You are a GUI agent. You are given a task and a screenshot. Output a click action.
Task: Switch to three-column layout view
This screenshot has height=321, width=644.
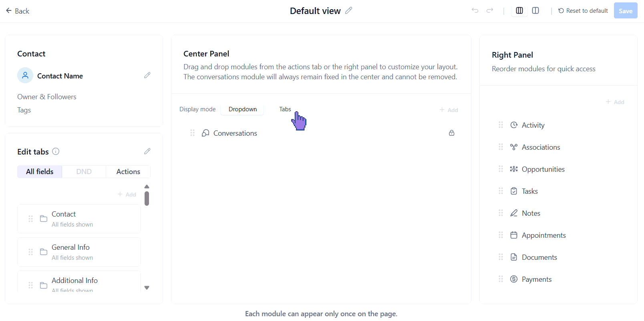[x=519, y=10]
